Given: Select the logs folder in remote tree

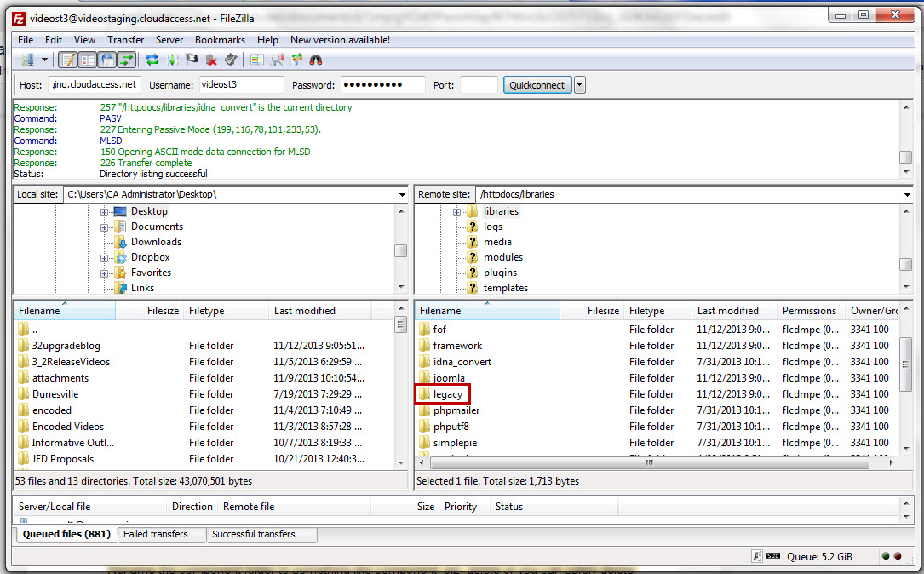Looking at the screenshot, I should coord(493,227).
